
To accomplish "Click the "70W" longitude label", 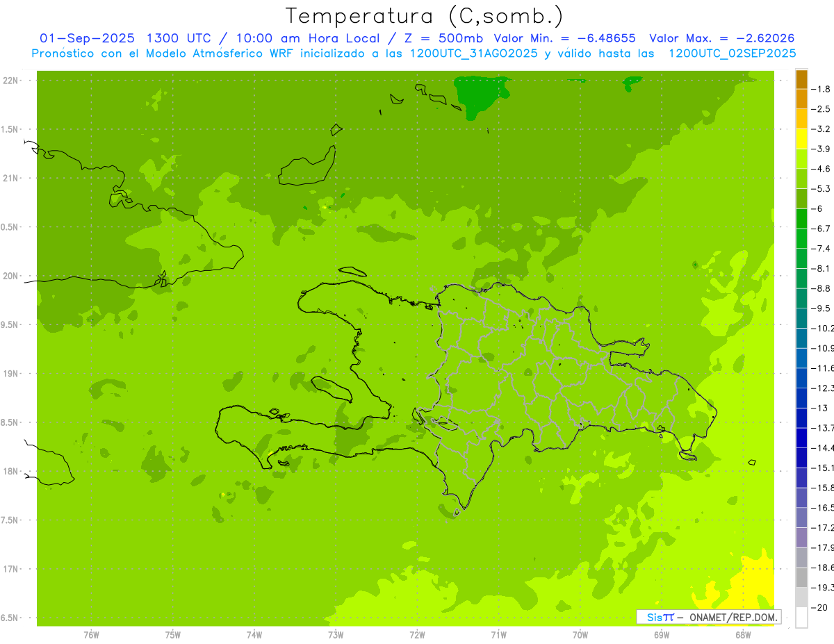I will 580,635.
